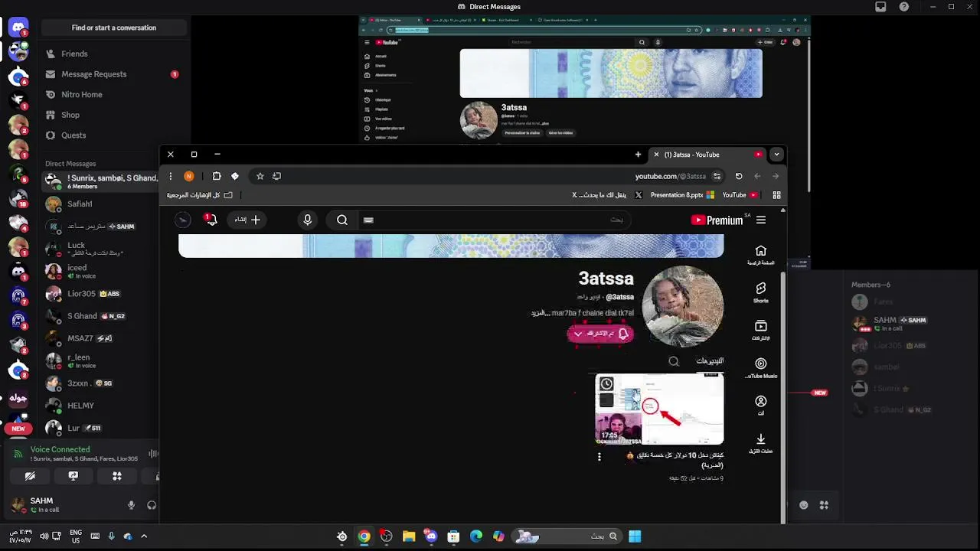Bookmark this page with the star icon
Image resolution: width=980 pixels, height=551 pixels.
[260, 176]
